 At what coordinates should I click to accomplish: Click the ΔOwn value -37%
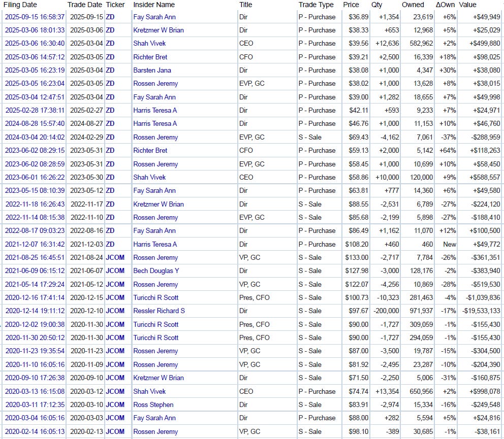point(449,137)
